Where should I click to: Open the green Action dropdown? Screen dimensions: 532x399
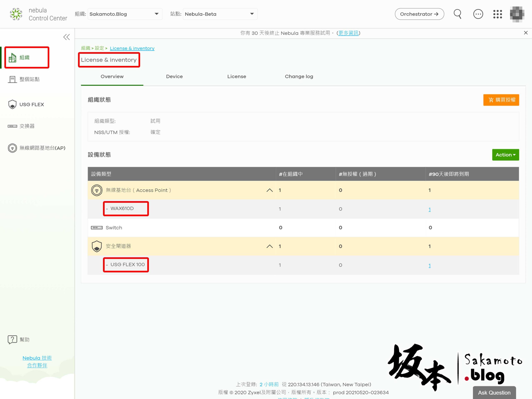506,155
